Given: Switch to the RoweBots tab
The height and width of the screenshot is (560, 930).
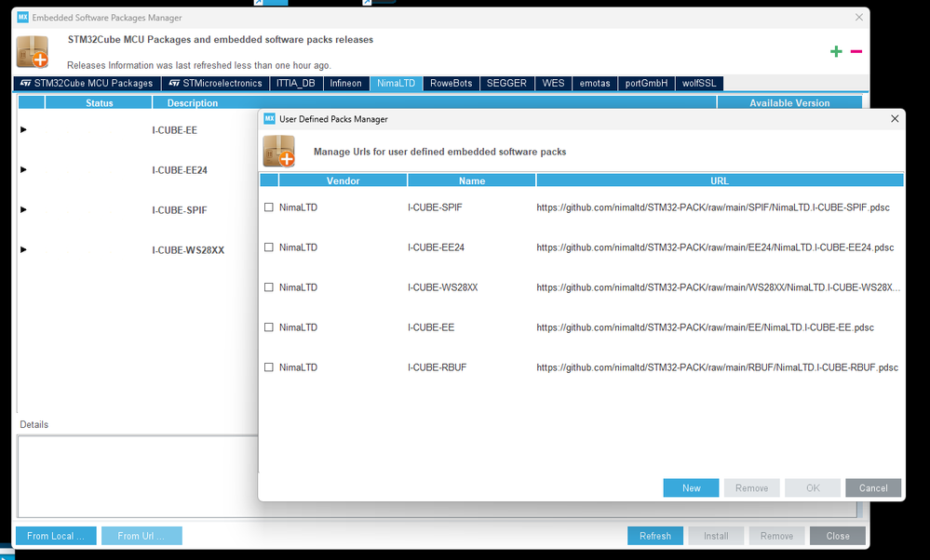Looking at the screenshot, I should tap(452, 84).
